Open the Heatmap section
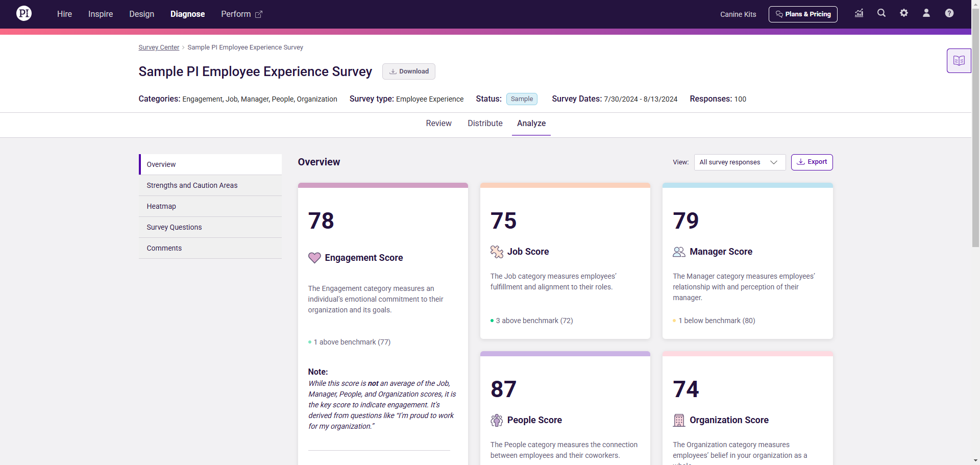 (210, 206)
